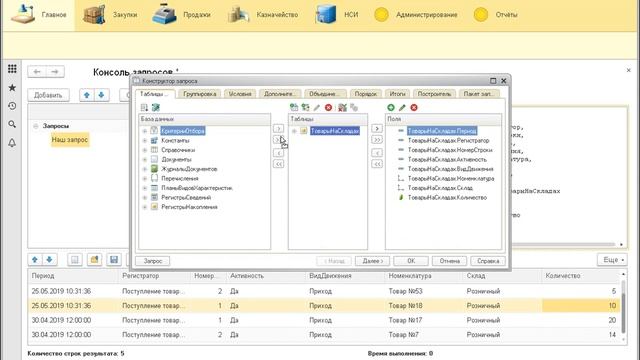Open History clock icon in sidebar
The image size is (640, 360).
12,106
